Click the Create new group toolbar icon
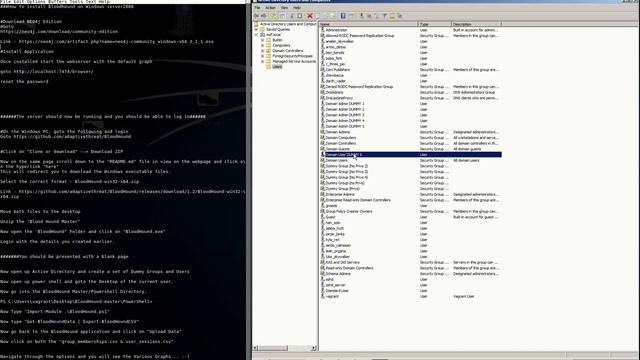Screen dimensions: 640x360 tap(369, 16)
